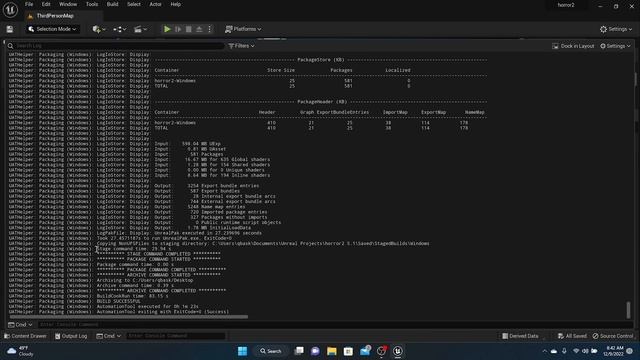Open the quick add content dropdown
640x360 pixels.
98,29
